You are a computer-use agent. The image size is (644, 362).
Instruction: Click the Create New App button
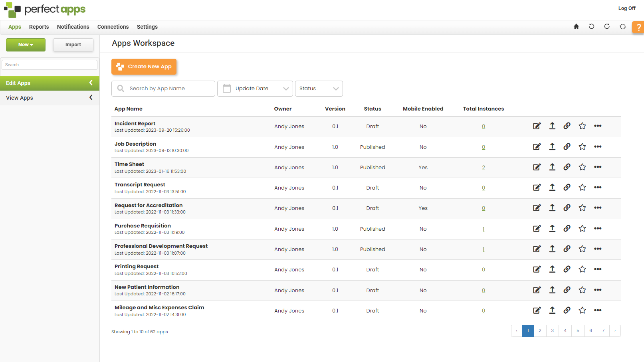point(144,67)
